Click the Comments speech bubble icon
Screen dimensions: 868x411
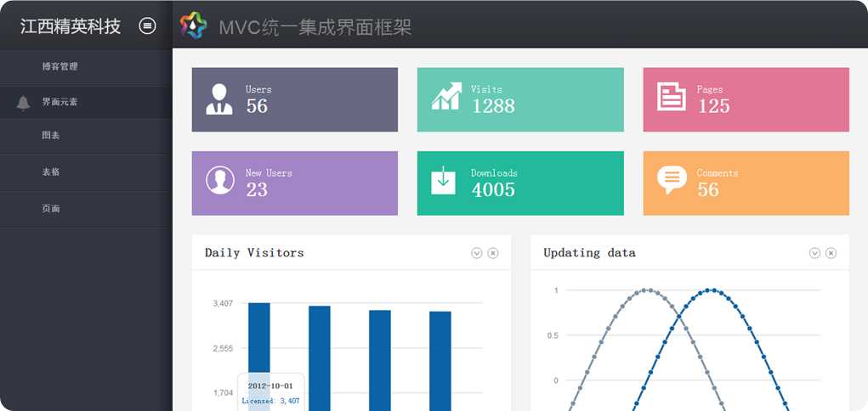click(x=672, y=180)
